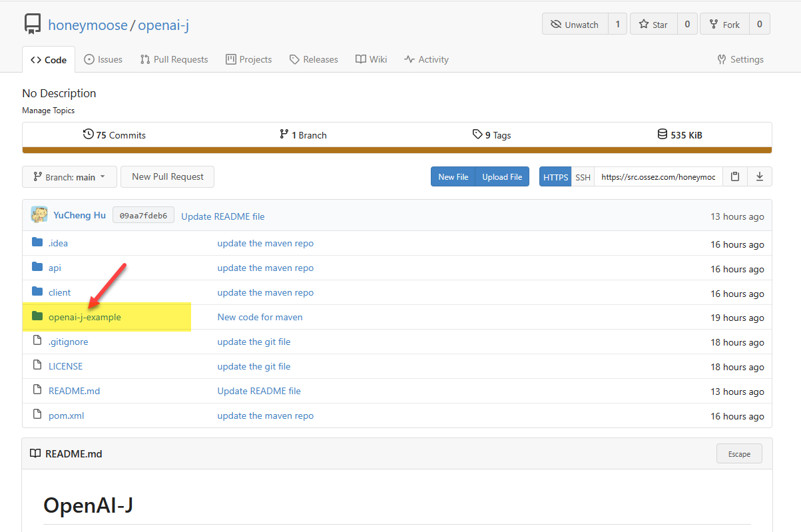View the 9 Tags list
This screenshot has width=801, height=532.
(491, 134)
